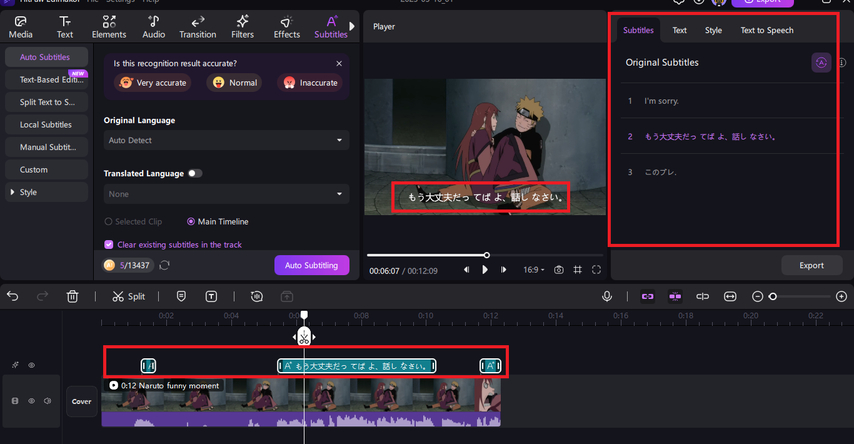Select Custom subtitle option
854x444 pixels.
(46, 169)
